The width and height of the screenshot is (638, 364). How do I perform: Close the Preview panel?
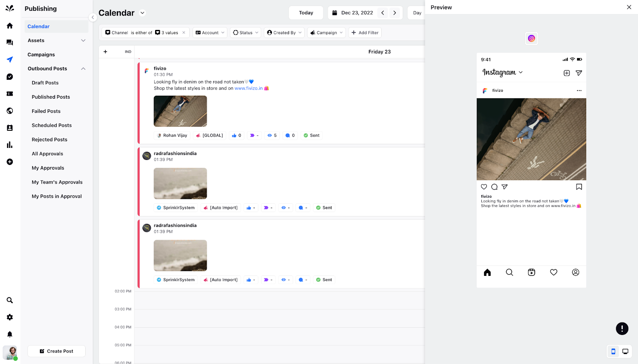(629, 7)
